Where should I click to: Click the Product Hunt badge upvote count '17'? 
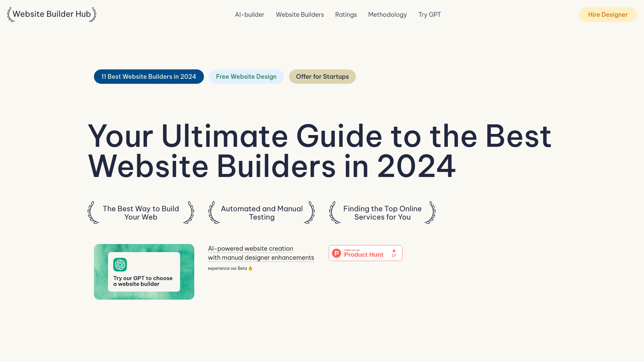click(x=394, y=255)
